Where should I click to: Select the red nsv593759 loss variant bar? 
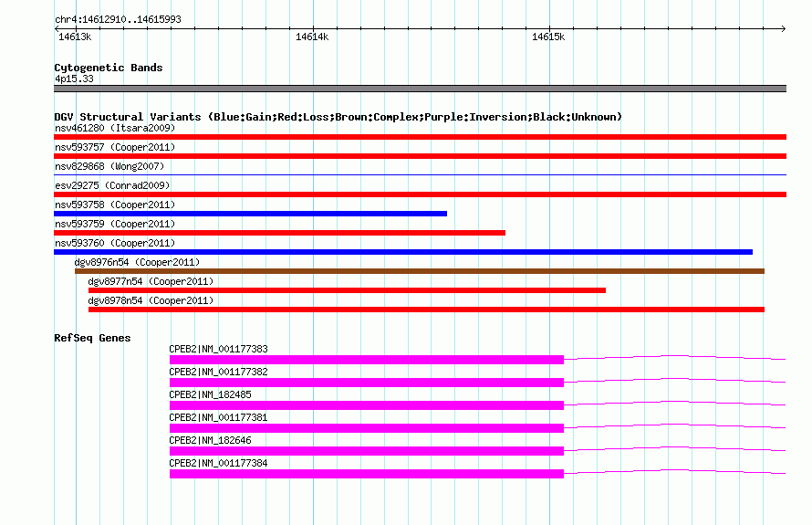click(280, 233)
